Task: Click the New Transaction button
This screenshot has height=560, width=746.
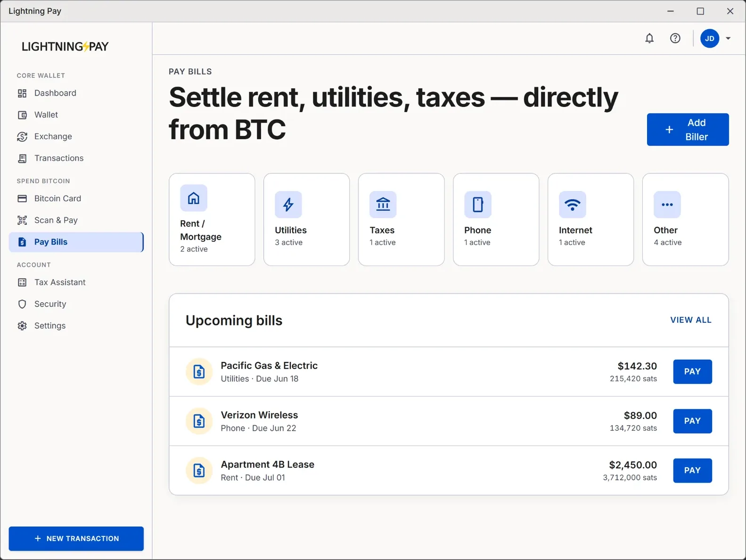Action: coord(76,539)
